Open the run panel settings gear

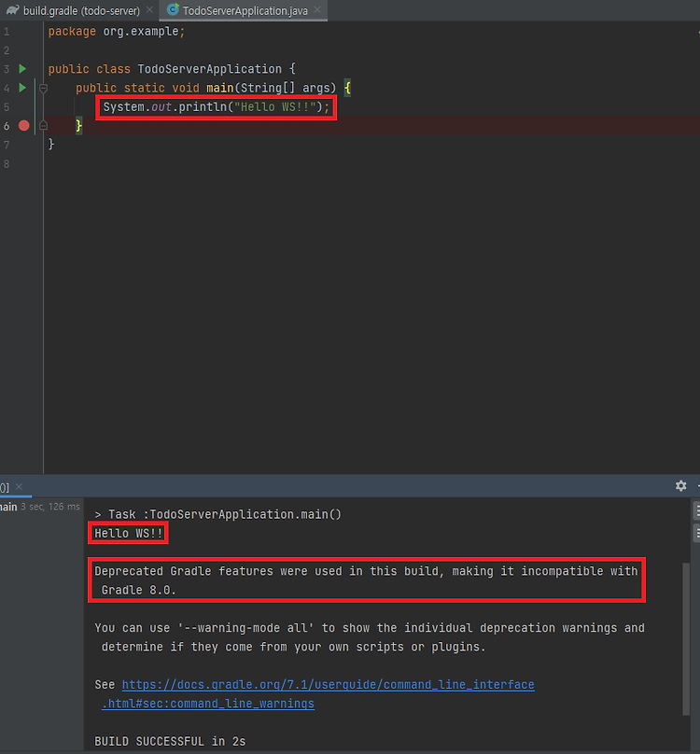click(x=680, y=485)
